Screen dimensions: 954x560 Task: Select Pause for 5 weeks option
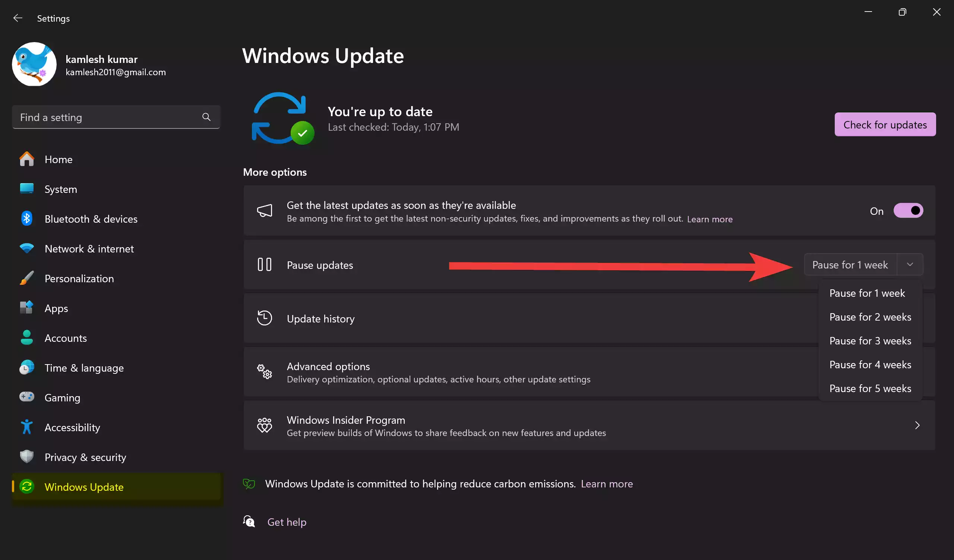coord(870,389)
